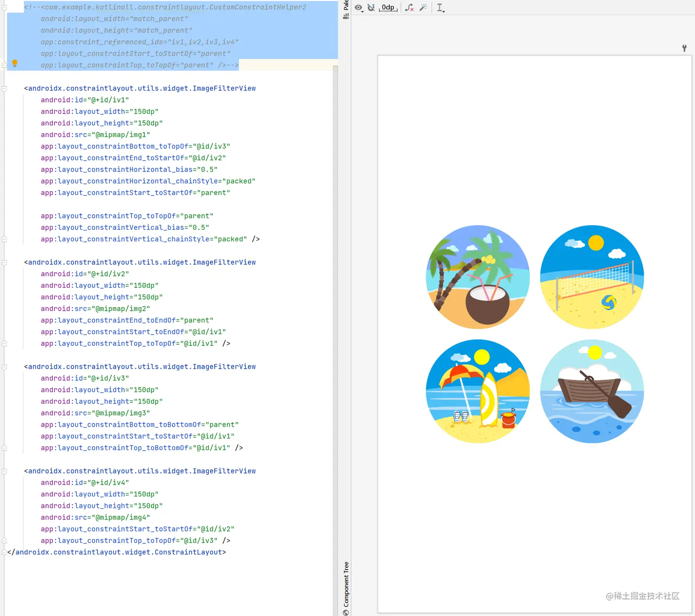
Task: Click layout_constraintTop_toTopOf="@id/iv3" line
Action: [x=136, y=541]
